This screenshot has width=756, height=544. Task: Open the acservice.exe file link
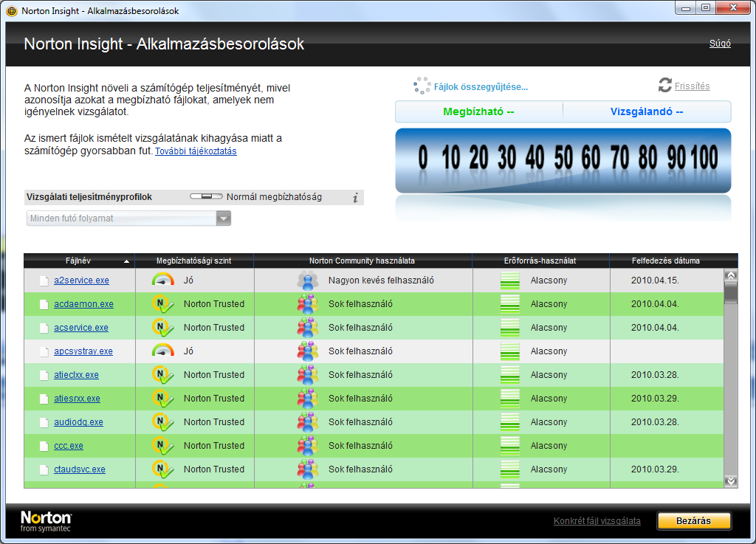(81, 328)
